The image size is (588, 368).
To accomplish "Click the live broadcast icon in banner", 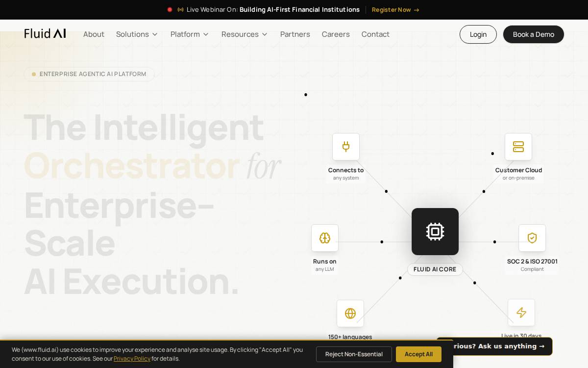I will [x=180, y=10].
